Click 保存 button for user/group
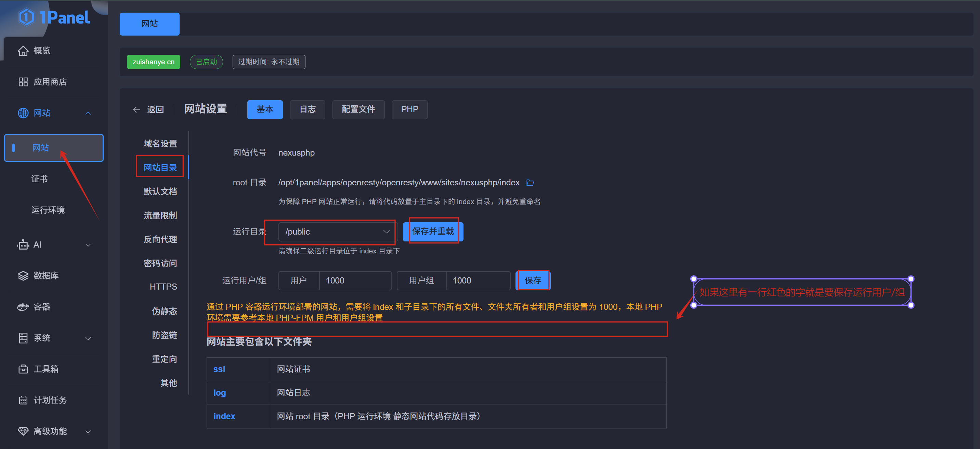980x449 pixels. coord(532,280)
